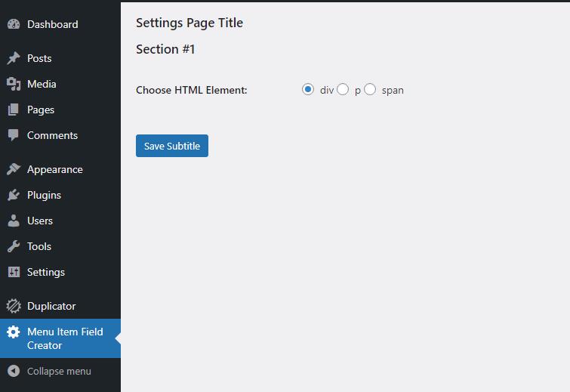The image size is (570, 392).
Task: Click the Collapse menu arrow icon
Action: point(14,371)
